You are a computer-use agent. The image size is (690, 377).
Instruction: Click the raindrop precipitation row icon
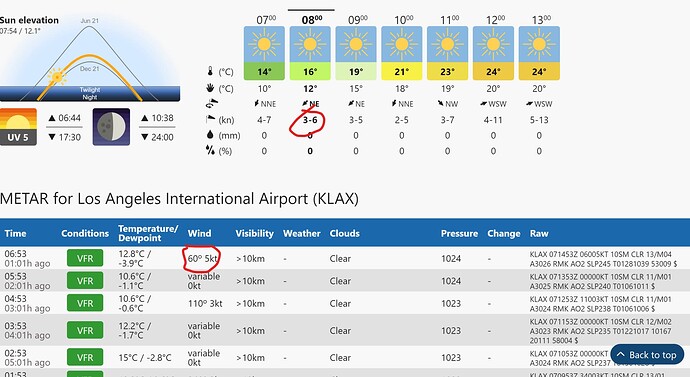tap(210, 135)
